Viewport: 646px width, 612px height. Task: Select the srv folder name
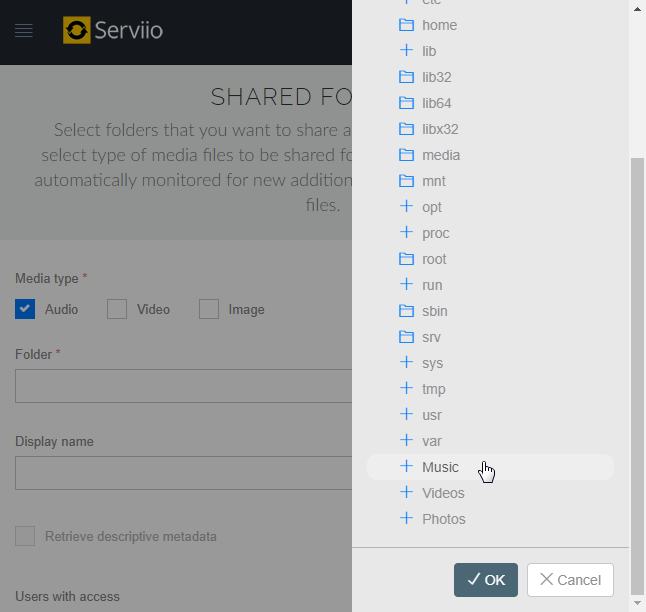coord(431,337)
